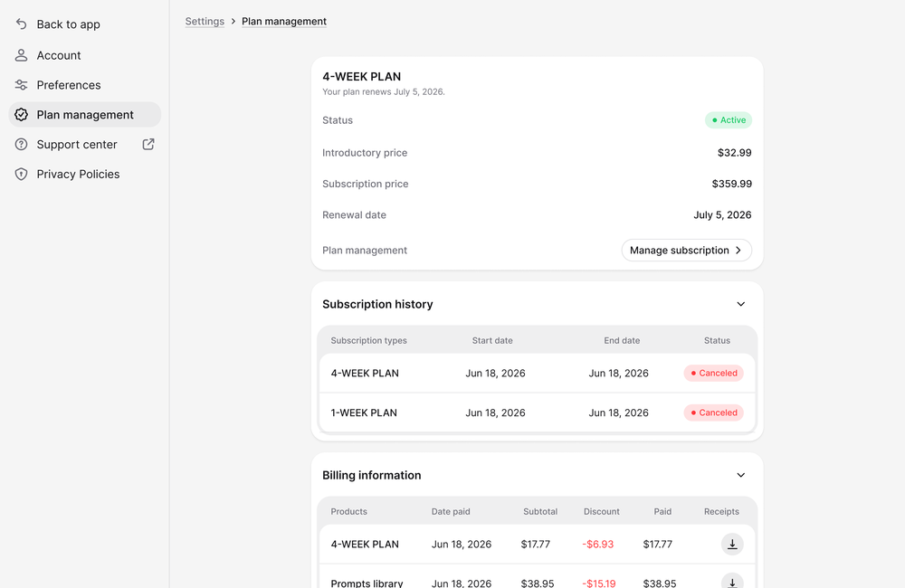The width and height of the screenshot is (905, 588).
Task: Download receipt for 4-WEEK PLAN
Action: (x=732, y=545)
